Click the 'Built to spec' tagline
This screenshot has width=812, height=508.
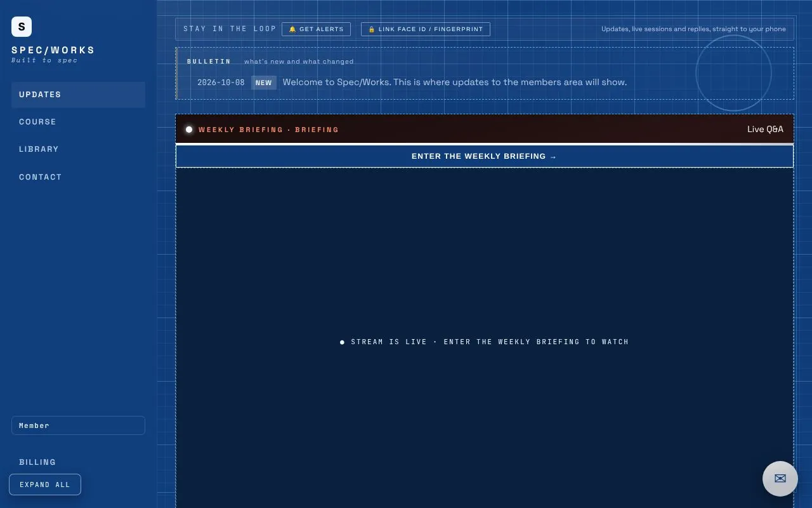(x=44, y=60)
